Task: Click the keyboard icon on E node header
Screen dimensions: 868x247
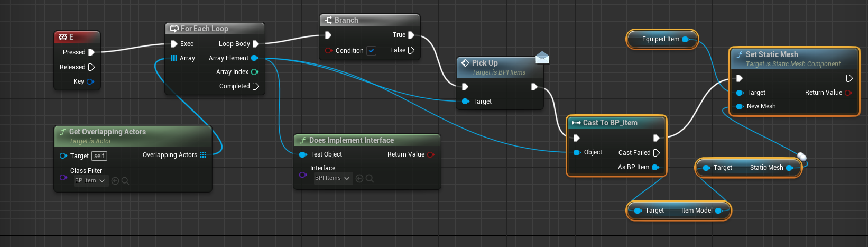Action: click(x=63, y=37)
